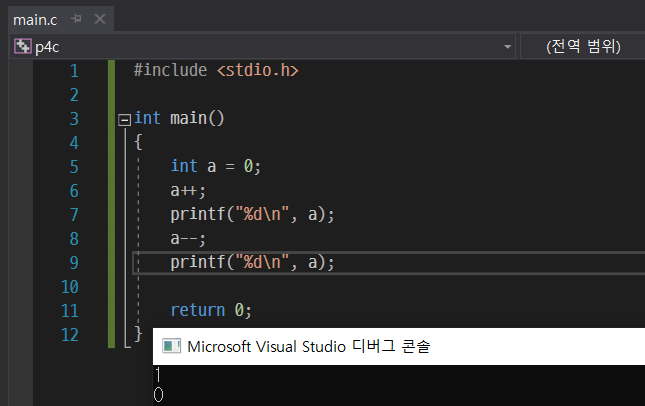This screenshot has height=406, width=645.
Task: Click the a--; statement
Action: point(188,239)
